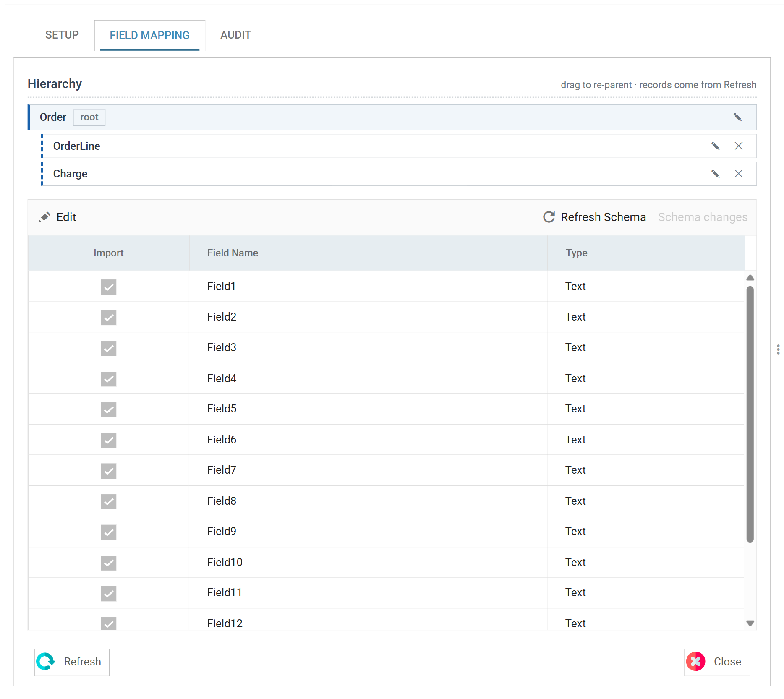Viewport: 784px width, 699px height.
Task: Click the Refresh button
Action: click(x=72, y=662)
